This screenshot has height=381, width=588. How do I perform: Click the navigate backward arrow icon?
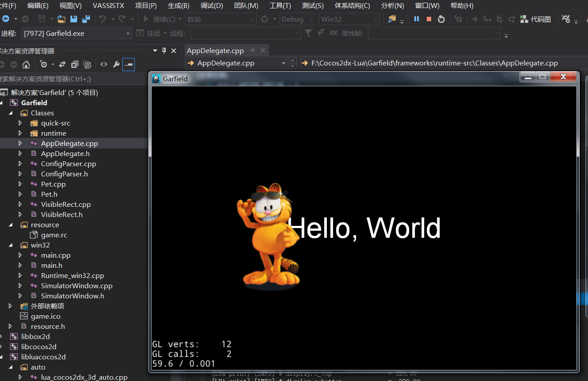(x=6, y=19)
